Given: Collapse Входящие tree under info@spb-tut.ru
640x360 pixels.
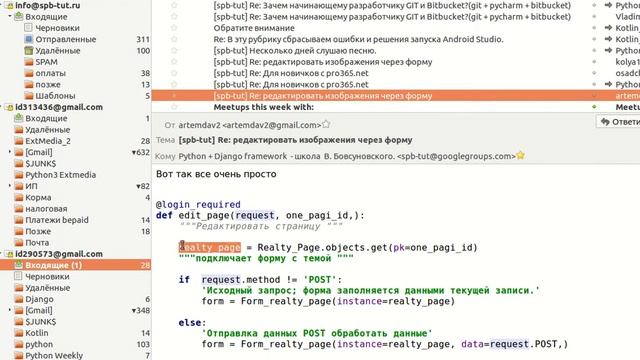Looking at the screenshot, I should click(10, 16).
